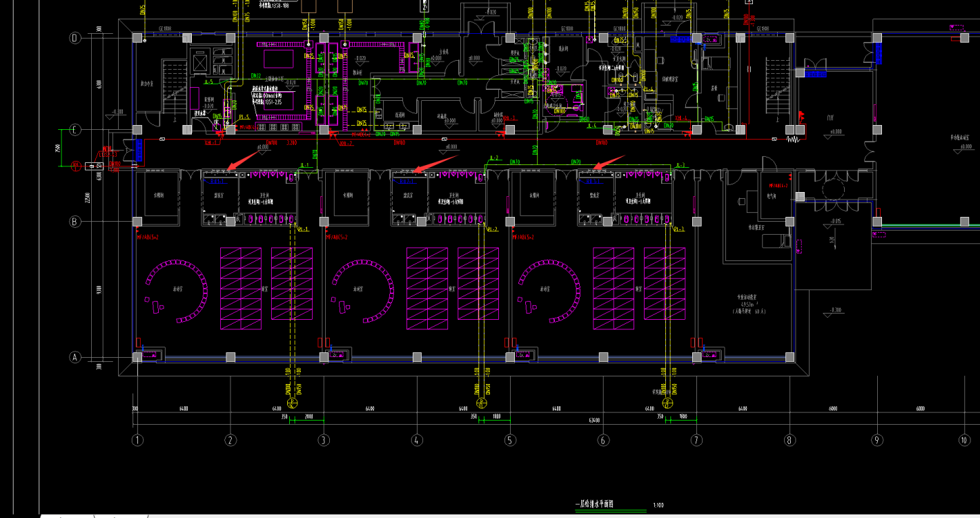Viewport: 980px width, 518px height.
Task: Select the green JL-3 riser label
Action: coord(681,165)
